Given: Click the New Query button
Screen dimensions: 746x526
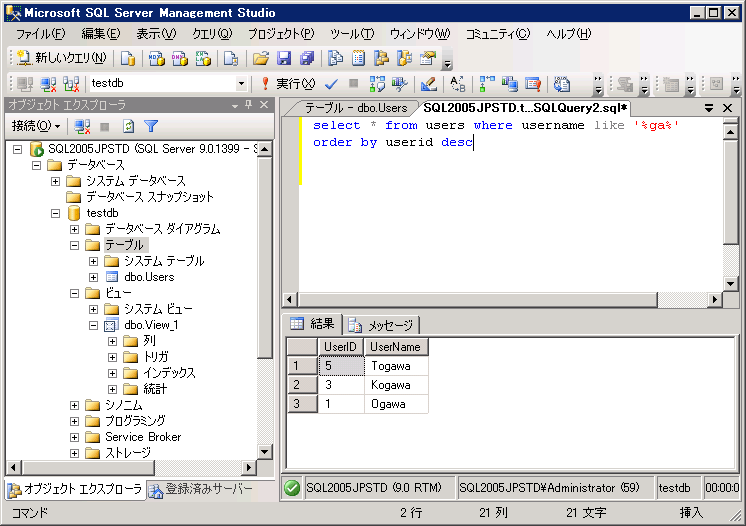Looking at the screenshot, I should 62,58.
